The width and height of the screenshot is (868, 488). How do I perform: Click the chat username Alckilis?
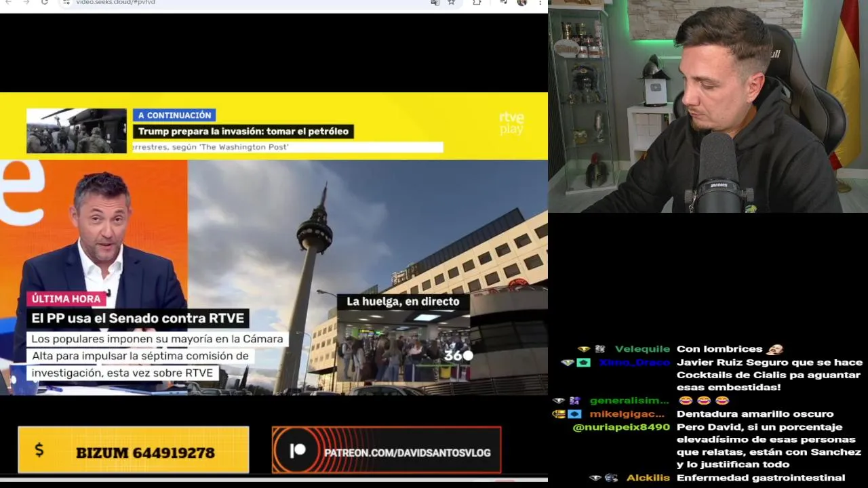648,478
